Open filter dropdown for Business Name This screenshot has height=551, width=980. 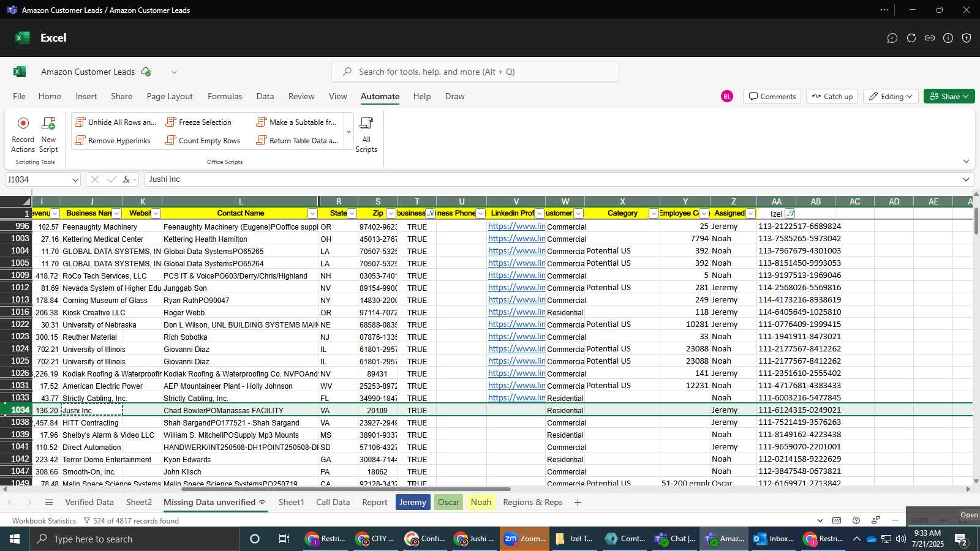[116, 214]
